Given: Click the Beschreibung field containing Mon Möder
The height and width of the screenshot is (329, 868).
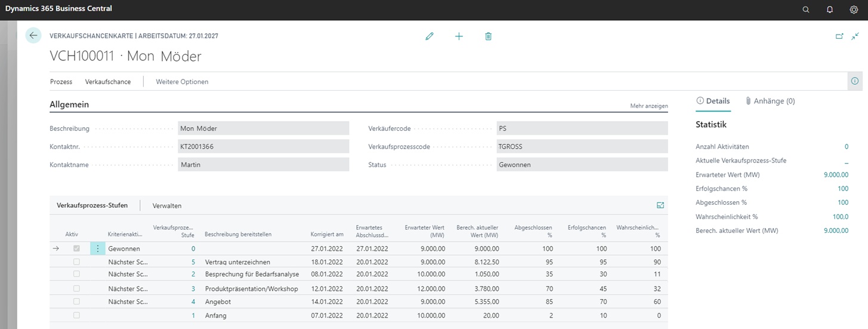Looking at the screenshot, I should 263,128.
